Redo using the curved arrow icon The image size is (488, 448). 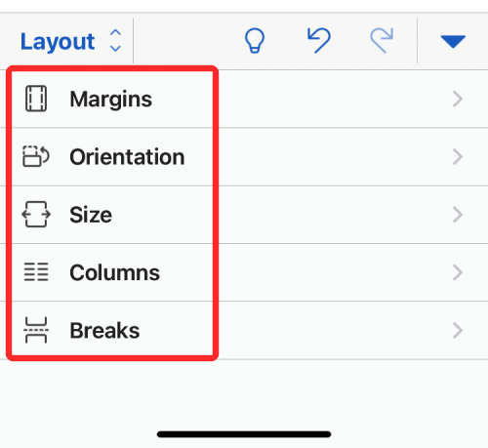tap(382, 40)
